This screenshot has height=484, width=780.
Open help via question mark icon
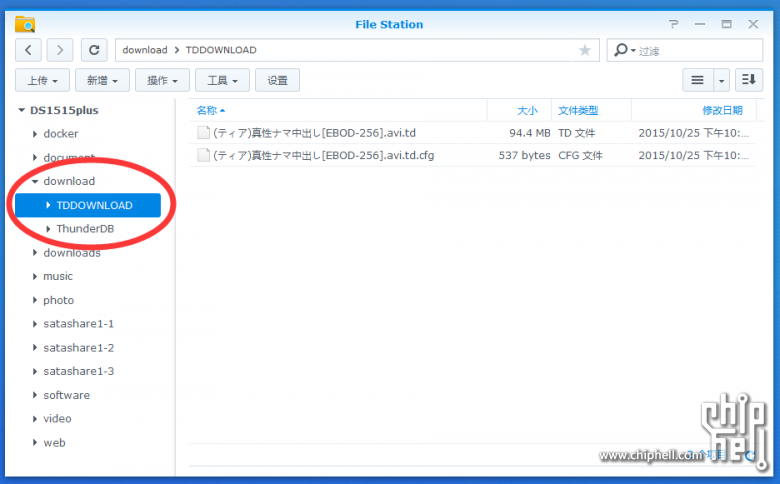[x=673, y=24]
